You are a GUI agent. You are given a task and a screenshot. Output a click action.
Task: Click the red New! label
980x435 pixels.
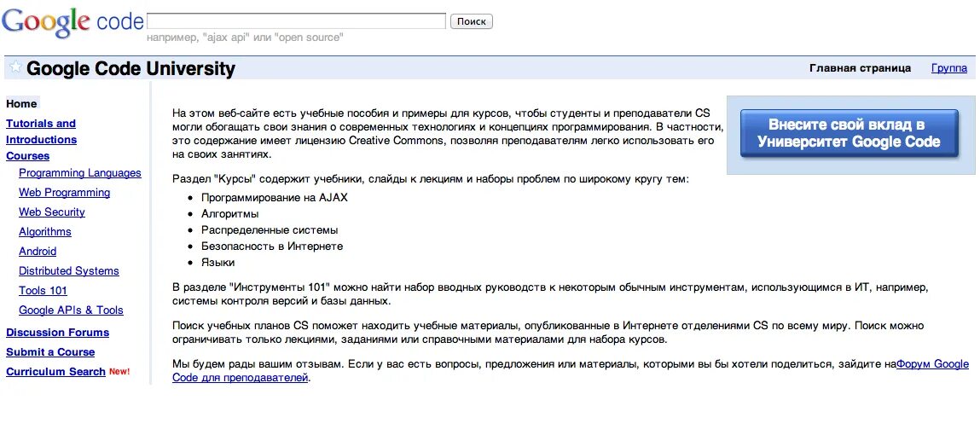[x=119, y=371]
